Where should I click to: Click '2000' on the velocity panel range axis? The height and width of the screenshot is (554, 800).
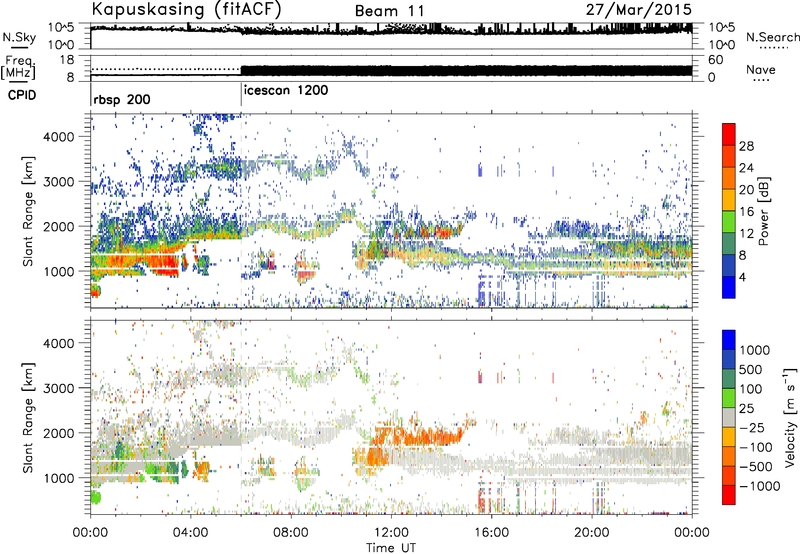[x=59, y=433]
